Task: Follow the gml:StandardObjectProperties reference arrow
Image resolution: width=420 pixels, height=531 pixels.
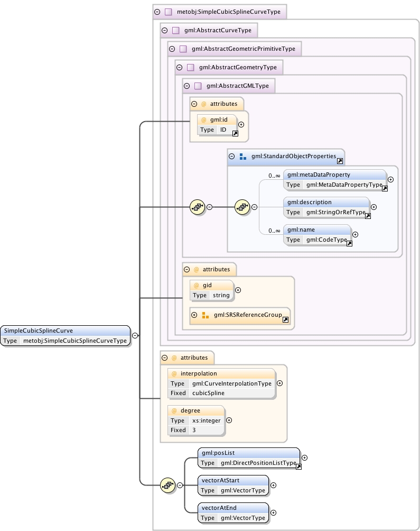Action: pyautogui.click(x=340, y=161)
